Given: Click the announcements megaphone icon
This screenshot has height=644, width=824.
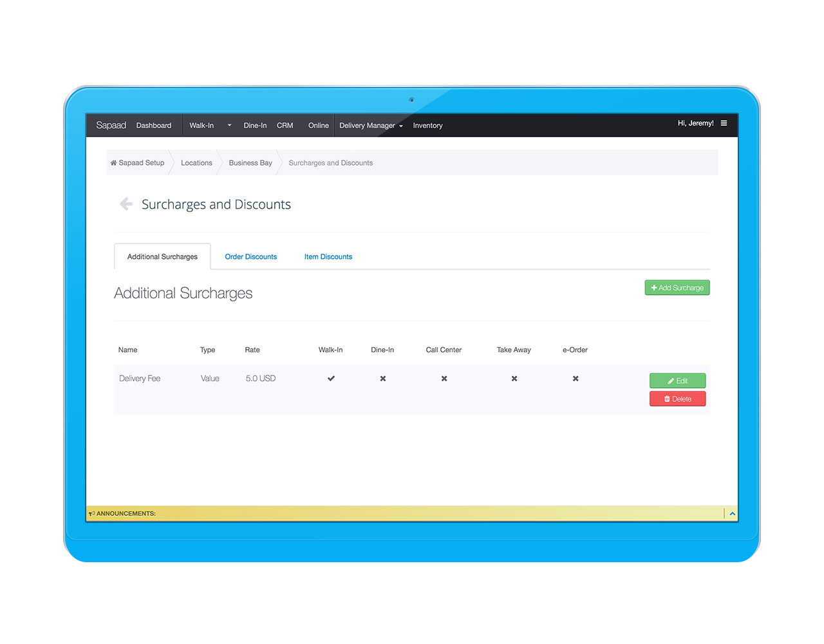Looking at the screenshot, I should pyautogui.click(x=92, y=513).
